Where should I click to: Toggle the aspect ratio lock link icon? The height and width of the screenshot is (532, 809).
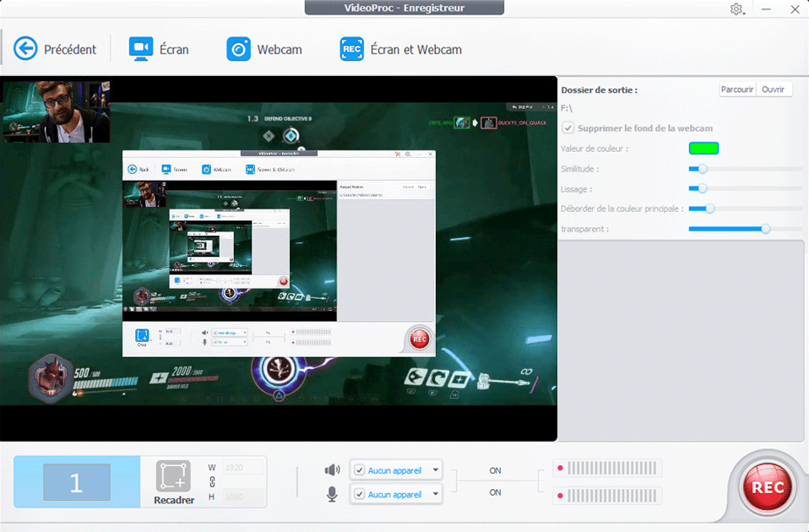click(x=212, y=482)
